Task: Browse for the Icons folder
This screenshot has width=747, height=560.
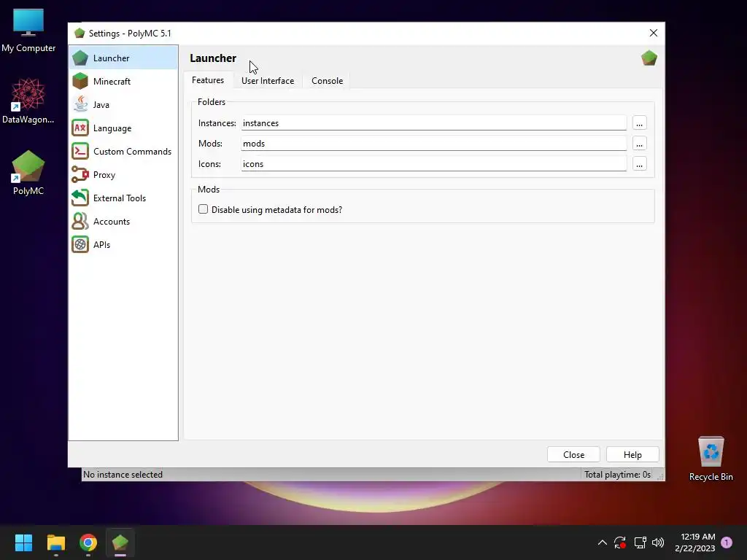Action: [x=639, y=164]
